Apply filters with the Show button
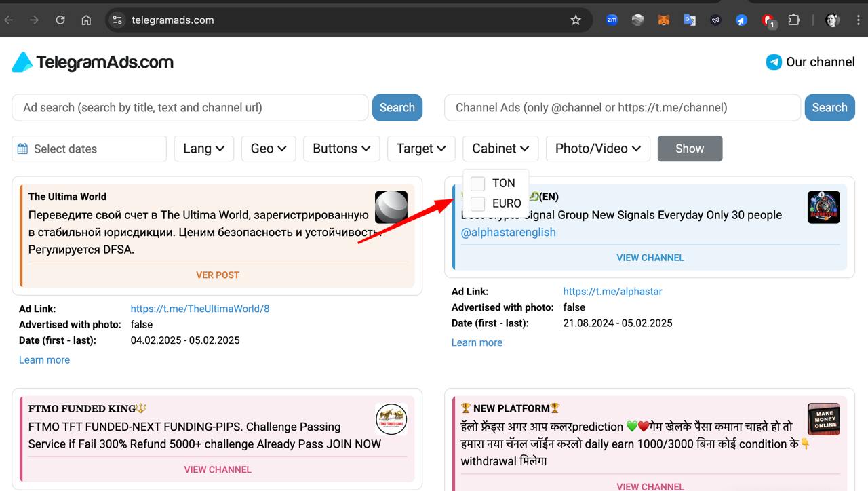The width and height of the screenshot is (868, 491). click(690, 149)
